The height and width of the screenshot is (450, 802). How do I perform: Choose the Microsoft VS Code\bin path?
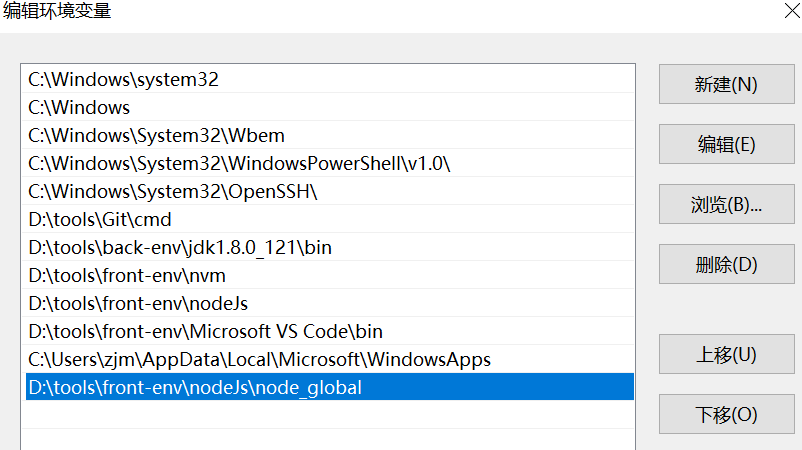click(327, 331)
